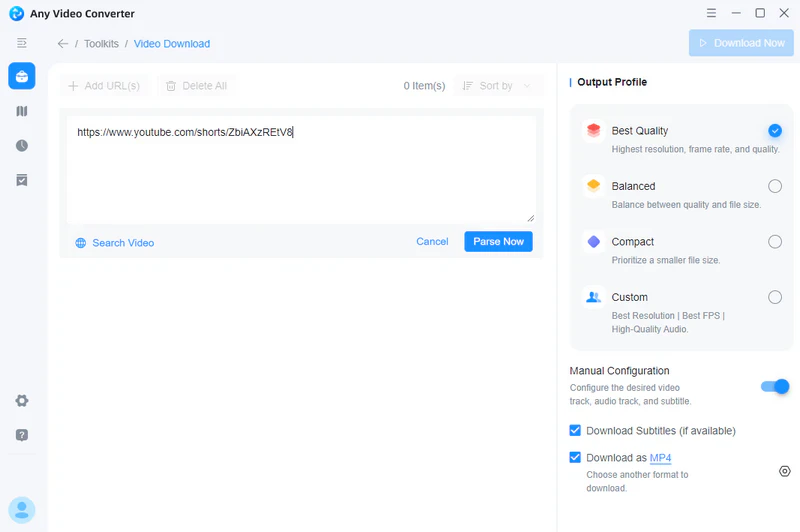Uncheck the Download as MP4 checkbox
The width and height of the screenshot is (800, 532).
[575, 457]
